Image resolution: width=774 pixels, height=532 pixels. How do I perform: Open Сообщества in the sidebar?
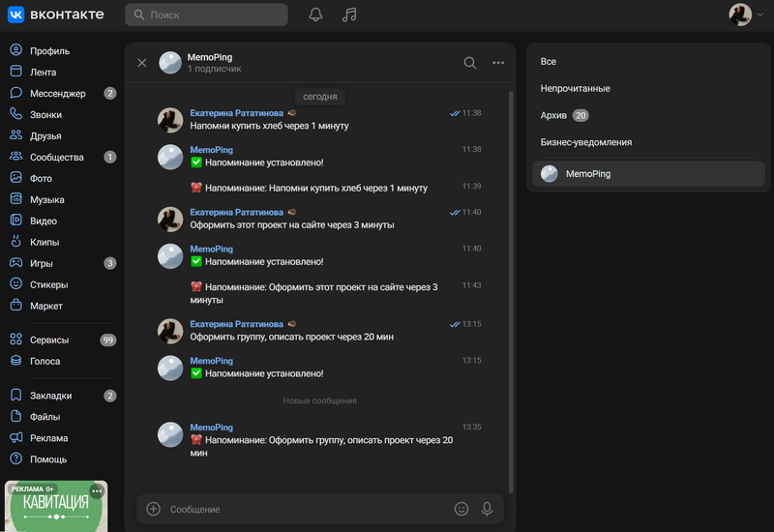click(57, 158)
